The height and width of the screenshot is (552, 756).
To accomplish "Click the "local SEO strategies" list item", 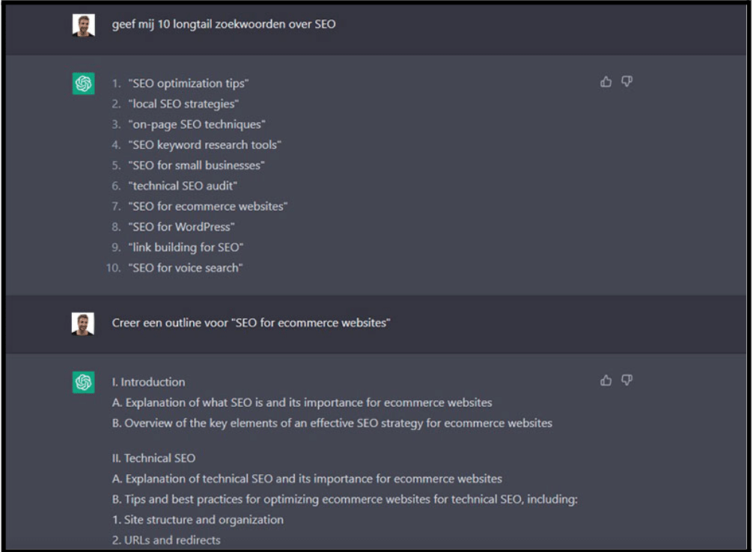I will (x=183, y=104).
